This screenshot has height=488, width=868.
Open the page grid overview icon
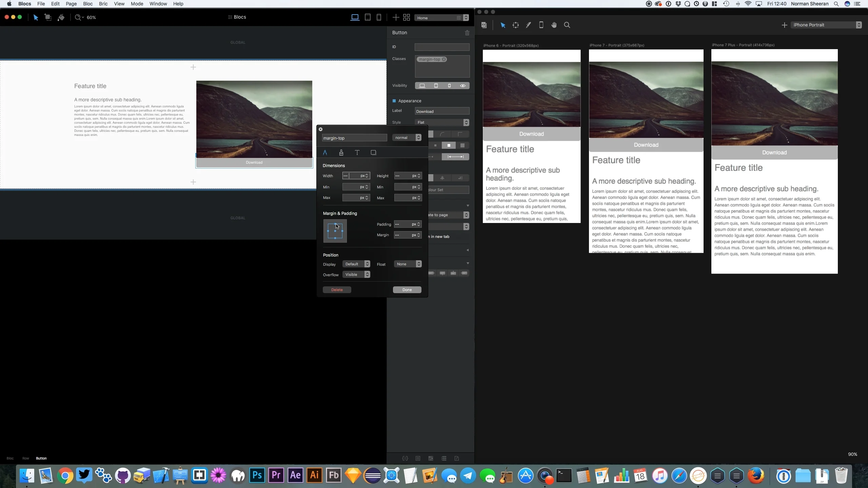407,17
